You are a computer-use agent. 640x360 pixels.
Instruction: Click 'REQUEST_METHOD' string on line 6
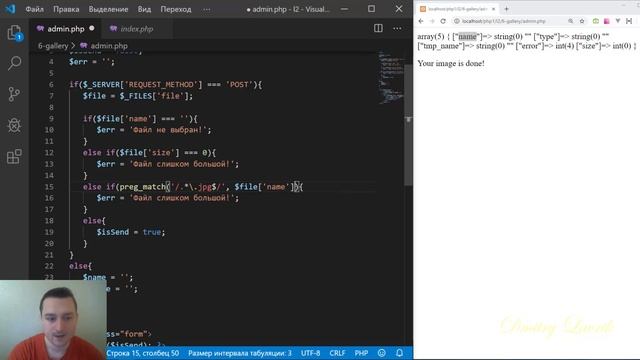tap(162, 84)
